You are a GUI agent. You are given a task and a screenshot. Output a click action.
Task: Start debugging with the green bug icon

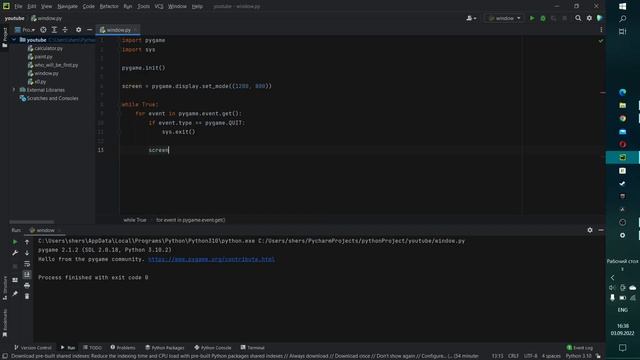543,18
